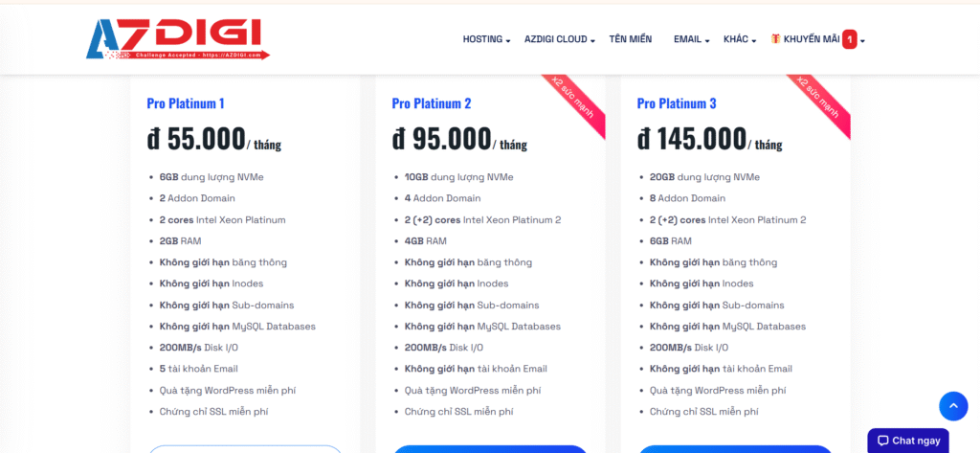Select the Pro Platinum 3 plan heading
The width and height of the screenshot is (980, 453).
click(676, 103)
